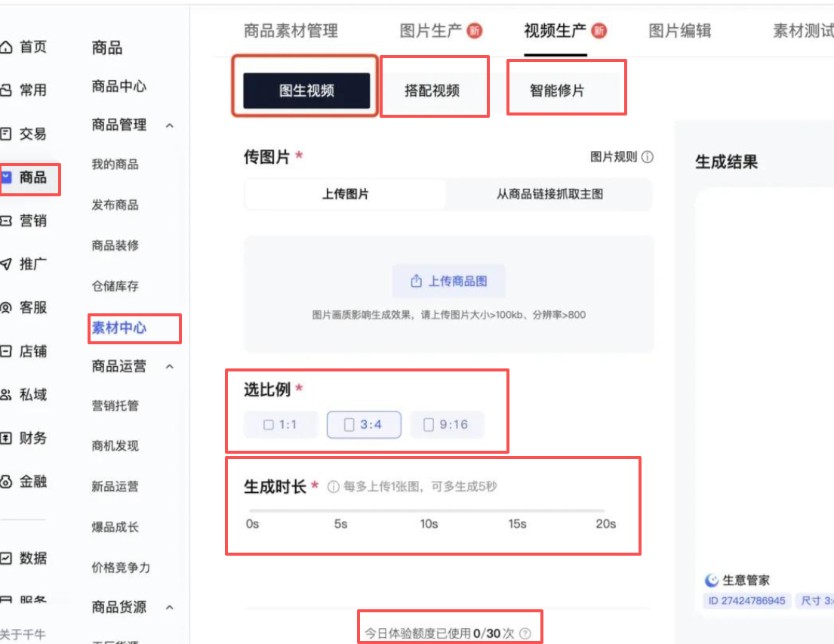Collapse the 商品管理 menu group
The width and height of the screenshot is (834, 644).
(170, 125)
